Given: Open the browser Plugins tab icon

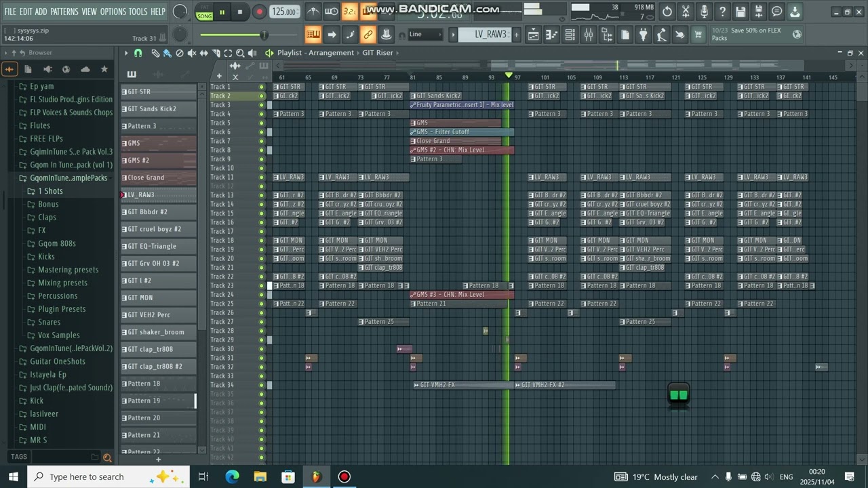Looking at the screenshot, I should (x=47, y=69).
